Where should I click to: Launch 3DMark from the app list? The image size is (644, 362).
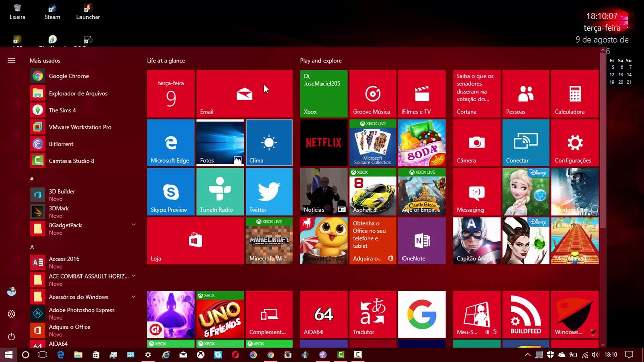[83, 212]
